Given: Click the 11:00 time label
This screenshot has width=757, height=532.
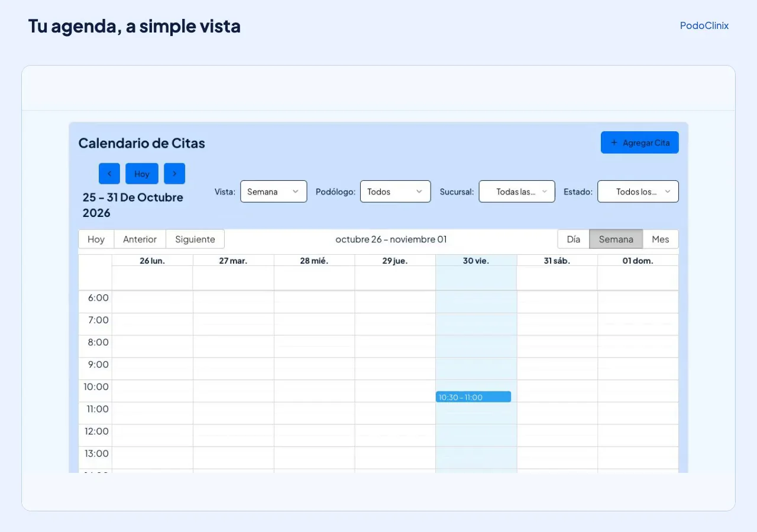Looking at the screenshot, I should pyautogui.click(x=96, y=409).
